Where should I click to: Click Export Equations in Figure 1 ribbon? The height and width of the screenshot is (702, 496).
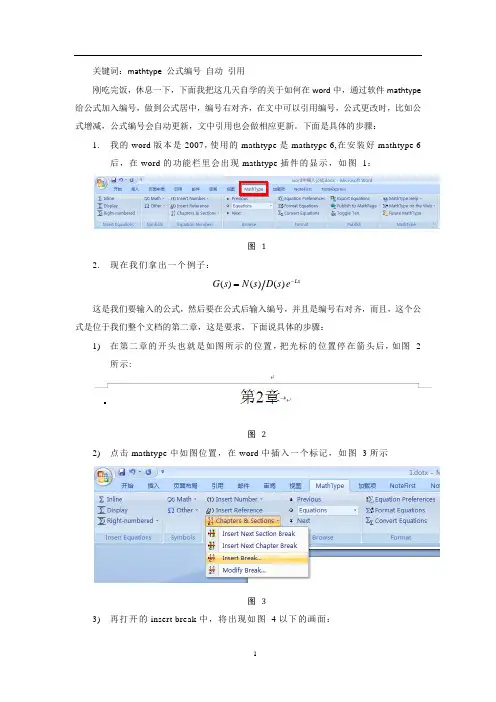pos(351,198)
